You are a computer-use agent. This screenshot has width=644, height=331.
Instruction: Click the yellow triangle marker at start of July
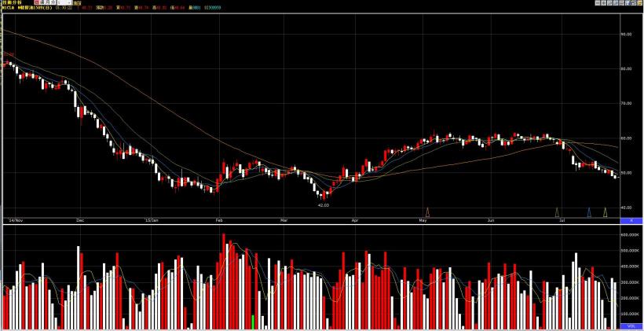pyautogui.click(x=558, y=212)
